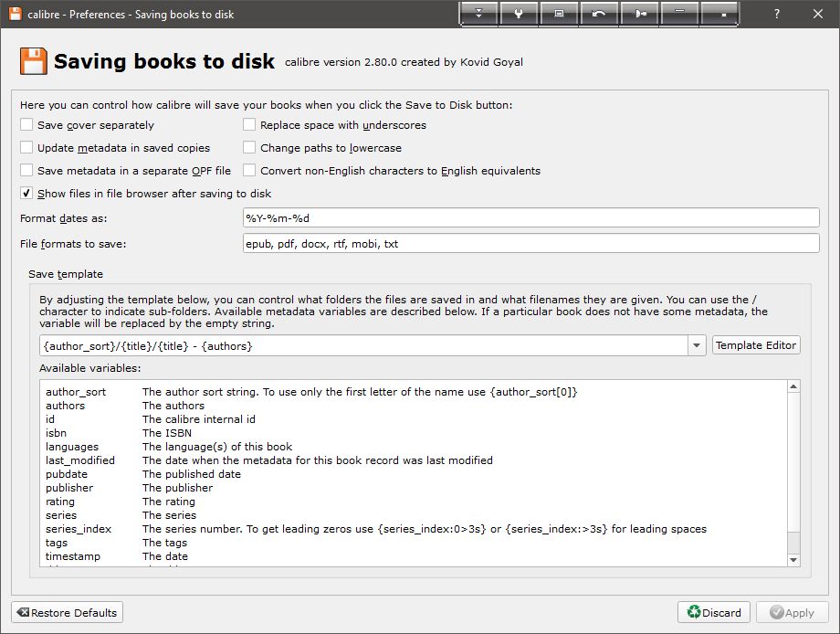Screen dimensions: 840x634
Task: Click the wrench icon in the title bar
Action: 519,14
